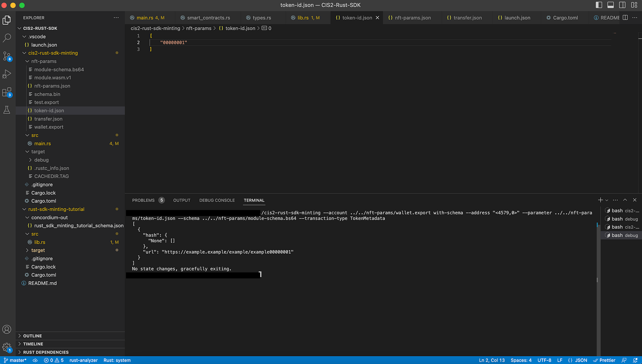Close the token-id.json tab
Screen dimensions: 642x364
tap(377, 18)
